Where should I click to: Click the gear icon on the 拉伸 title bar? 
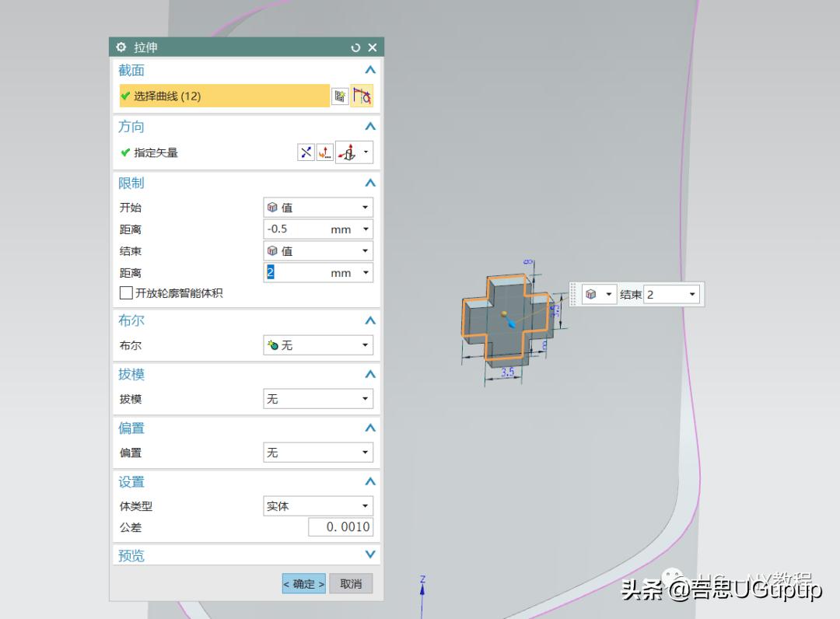click(x=121, y=47)
